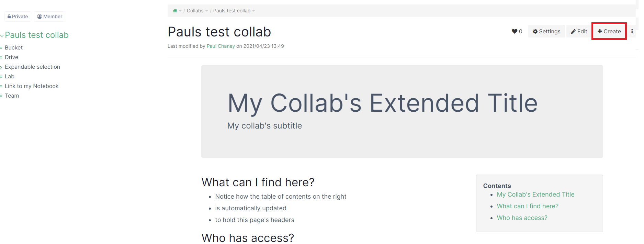Screen dimensions: 644x244
Task: Click the Member user badge
Action: pos(50,16)
